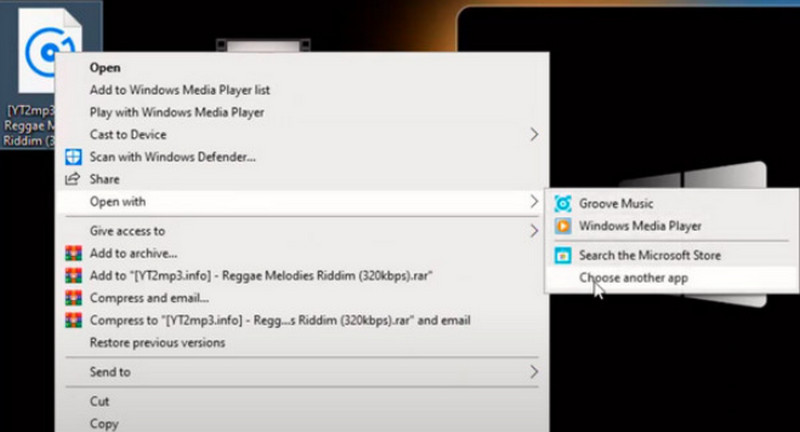Image resolution: width=800 pixels, height=432 pixels.
Task: Select Add to Reggae Melodies Riddim .rar
Action: pyautogui.click(x=302, y=276)
